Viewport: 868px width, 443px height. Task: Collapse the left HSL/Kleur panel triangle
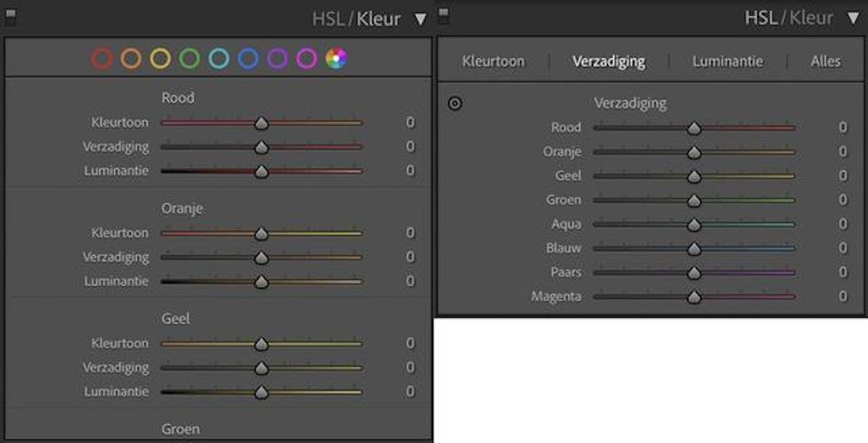coord(421,20)
